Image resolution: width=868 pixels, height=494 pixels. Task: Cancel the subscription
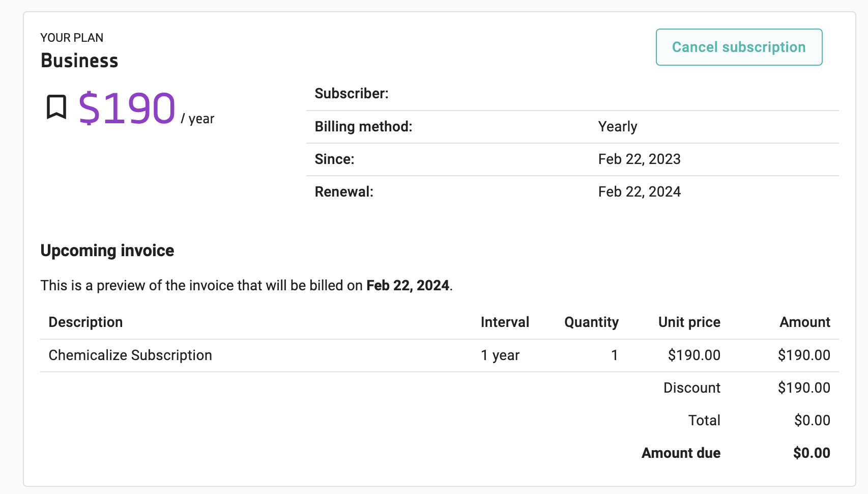pyautogui.click(x=739, y=47)
